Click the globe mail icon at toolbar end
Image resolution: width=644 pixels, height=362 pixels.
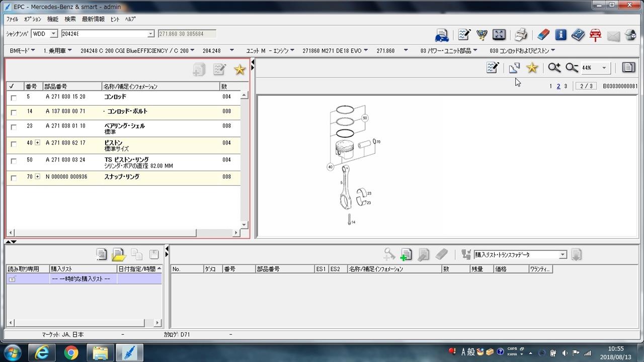pos(630,35)
